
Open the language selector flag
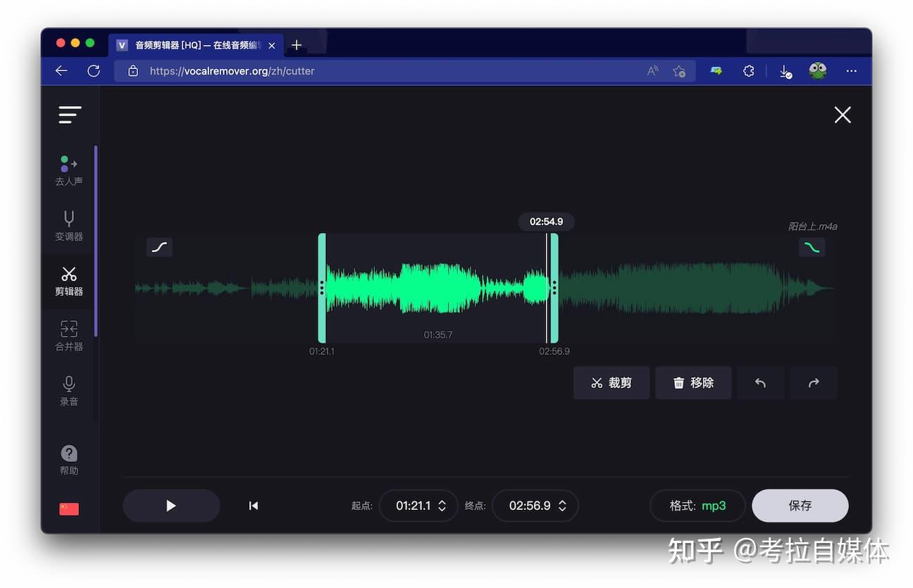pos(68,508)
